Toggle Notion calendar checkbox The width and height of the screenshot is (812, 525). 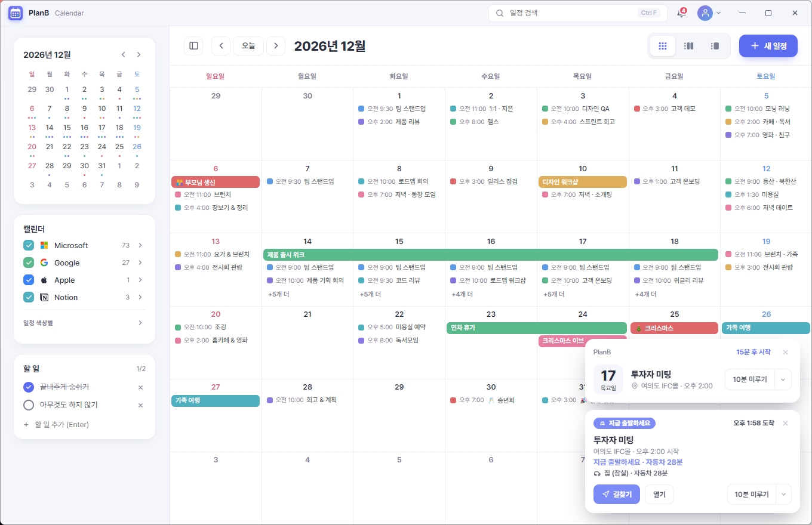(29, 297)
